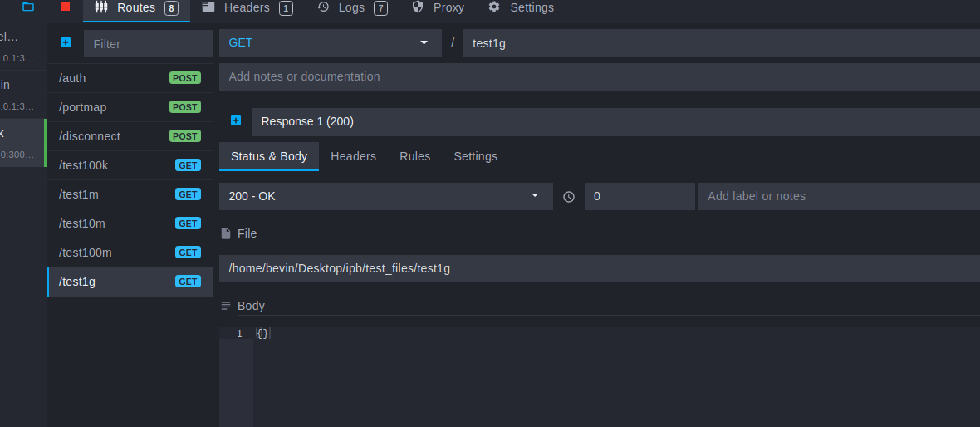Click the Routes count badge 8

171,8
